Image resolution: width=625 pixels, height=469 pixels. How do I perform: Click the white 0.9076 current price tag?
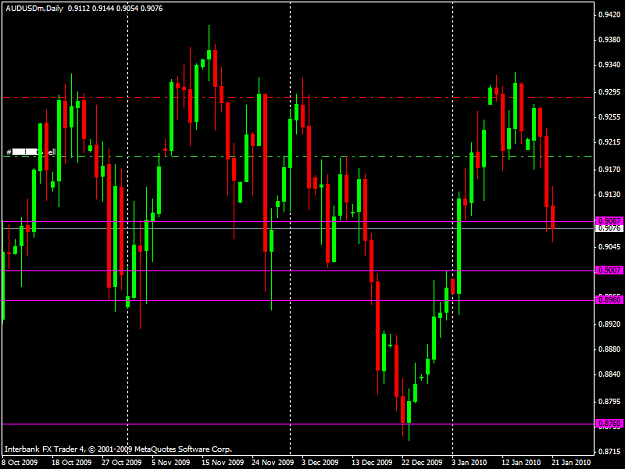609,228
